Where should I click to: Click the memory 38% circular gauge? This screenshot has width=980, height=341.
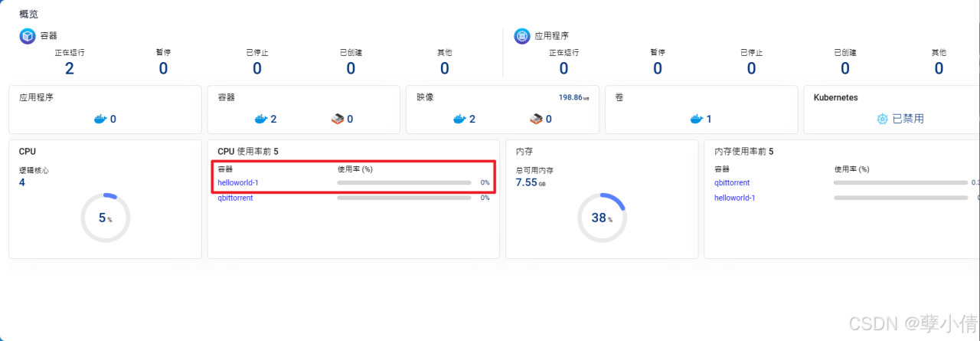602,218
